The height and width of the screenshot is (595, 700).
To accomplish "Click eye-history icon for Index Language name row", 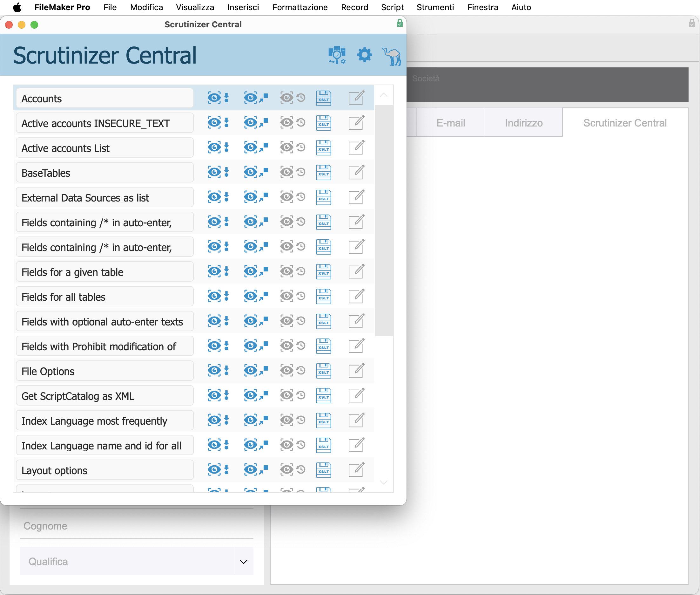I will (x=293, y=445).
